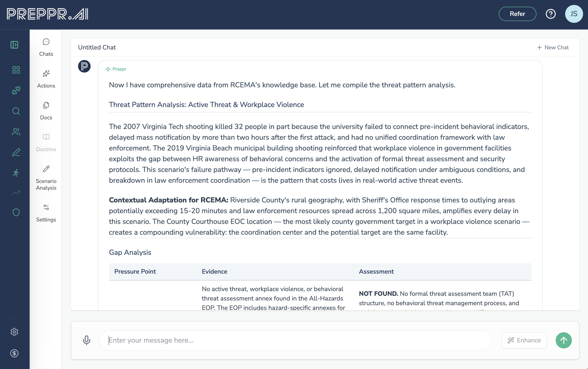Click the Enhance prompt button
This screenshot has height=369, width=588.
click(524, 340)
